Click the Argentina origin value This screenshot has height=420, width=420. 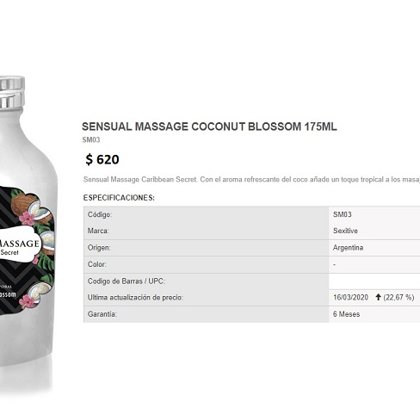(348, 248)
